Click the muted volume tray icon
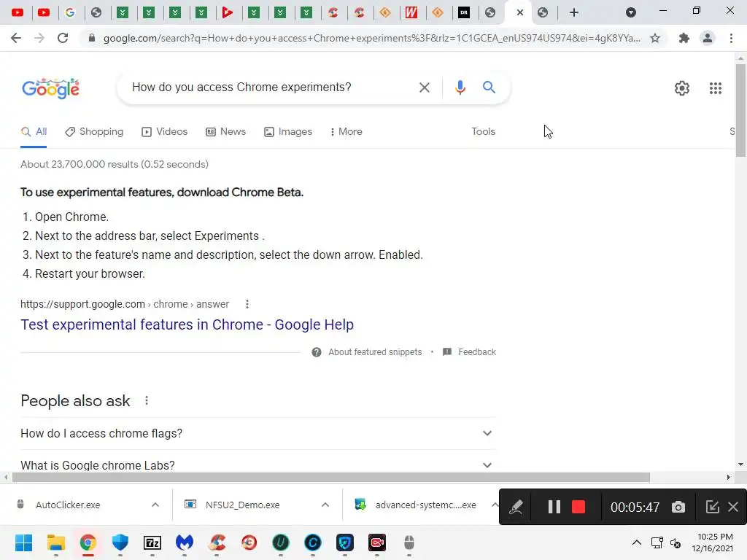Viewport: 747px width, 560px height. click(x=676, y=542)
